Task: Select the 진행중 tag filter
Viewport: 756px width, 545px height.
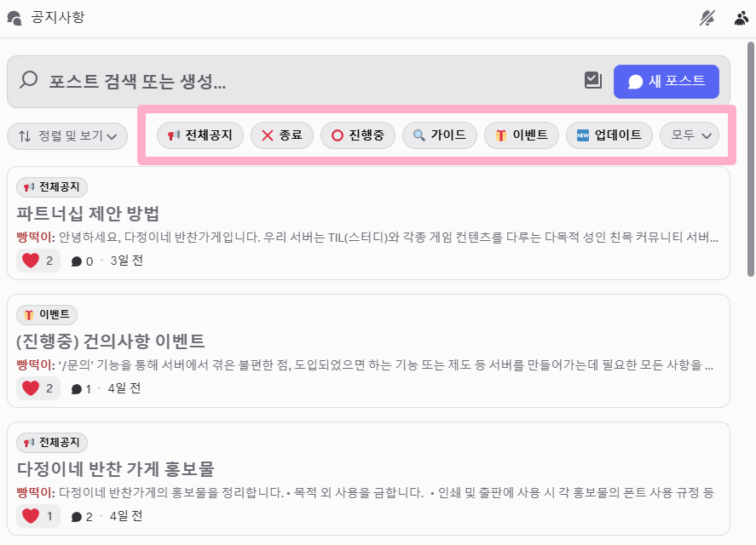Action: click(358, 135)
